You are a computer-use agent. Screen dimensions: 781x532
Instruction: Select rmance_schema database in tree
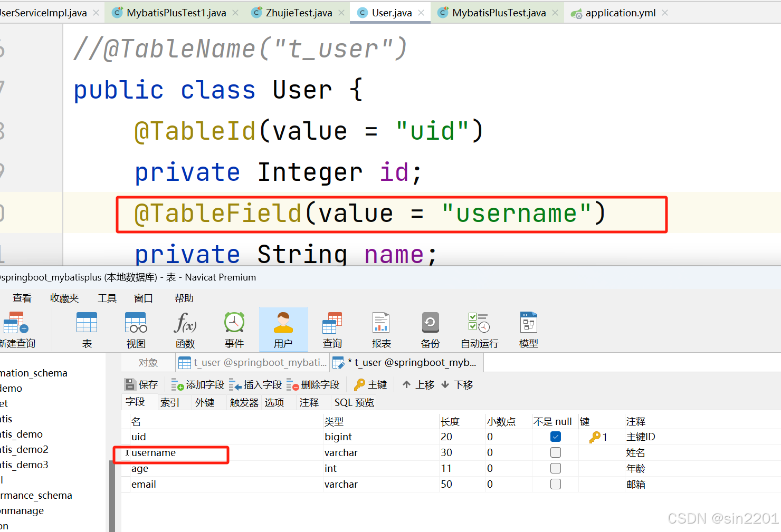click(36, 495)
